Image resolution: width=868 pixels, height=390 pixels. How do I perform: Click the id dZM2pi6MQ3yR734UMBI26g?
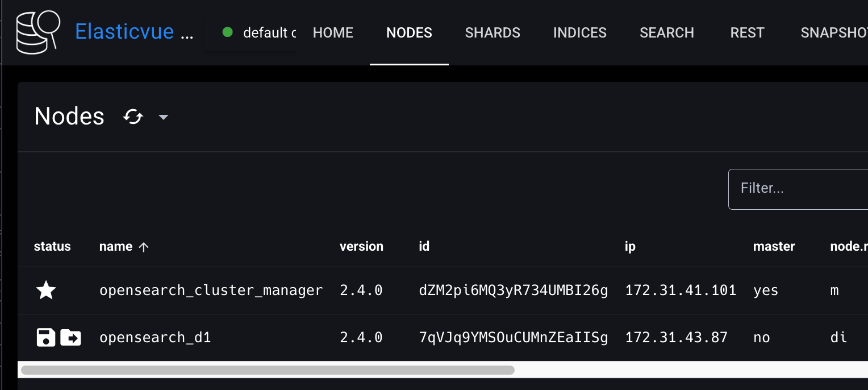(513, 291)
